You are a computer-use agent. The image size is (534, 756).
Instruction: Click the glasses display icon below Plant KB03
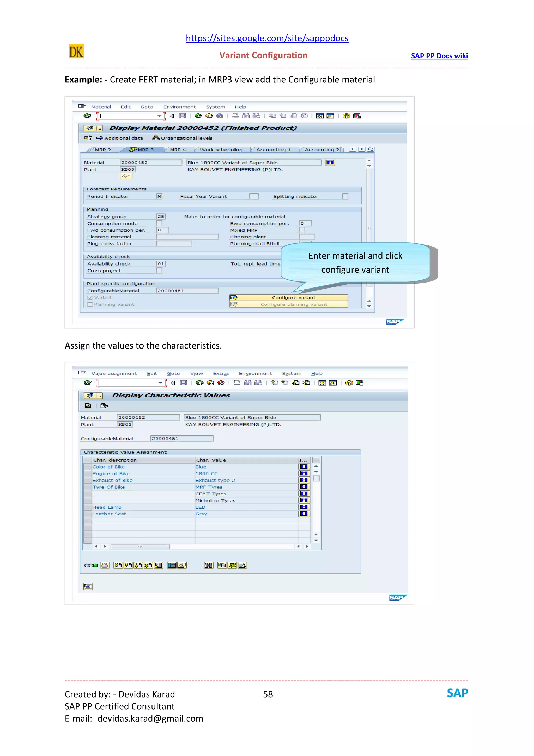[x=126, y=176]
